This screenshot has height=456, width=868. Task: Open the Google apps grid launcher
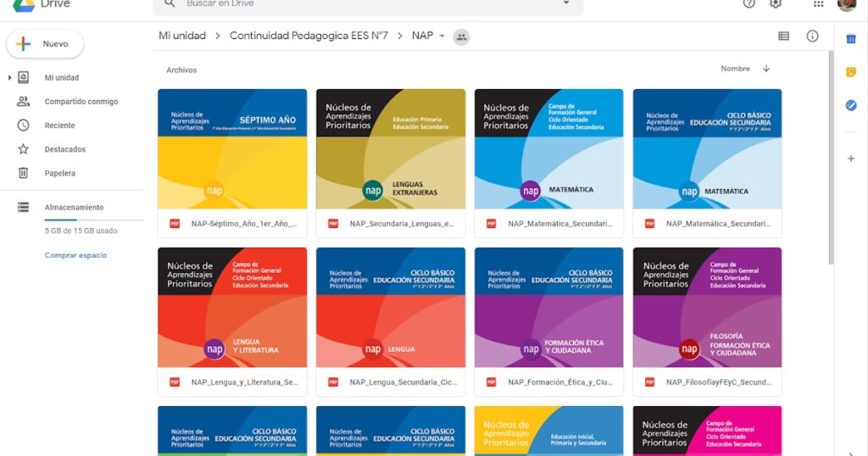(818, 4)
